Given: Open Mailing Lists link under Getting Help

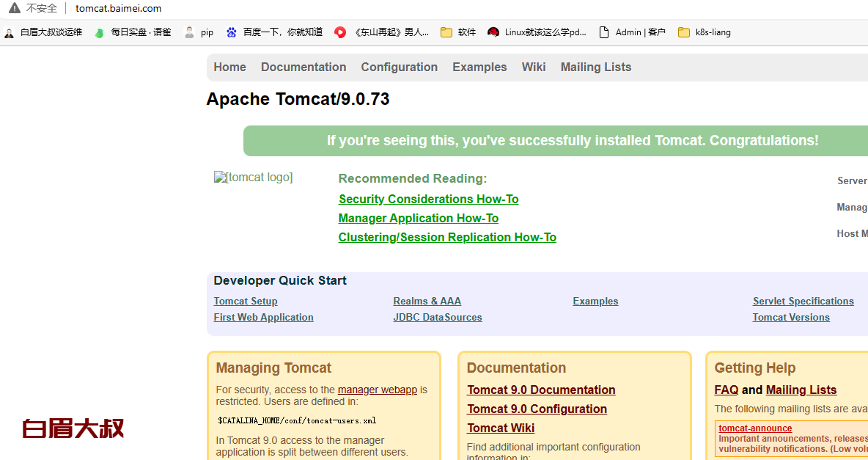Looking at the screenshot, I should pos(801,390).
